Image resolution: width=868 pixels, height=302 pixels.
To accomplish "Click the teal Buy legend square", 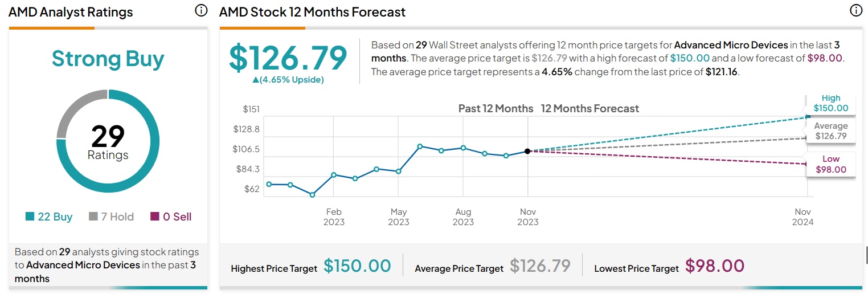I will [30, 217].
